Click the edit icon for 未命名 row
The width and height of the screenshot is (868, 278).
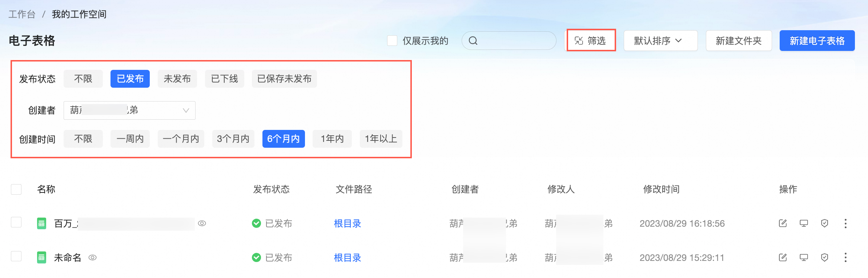click(x=783, y=258)
